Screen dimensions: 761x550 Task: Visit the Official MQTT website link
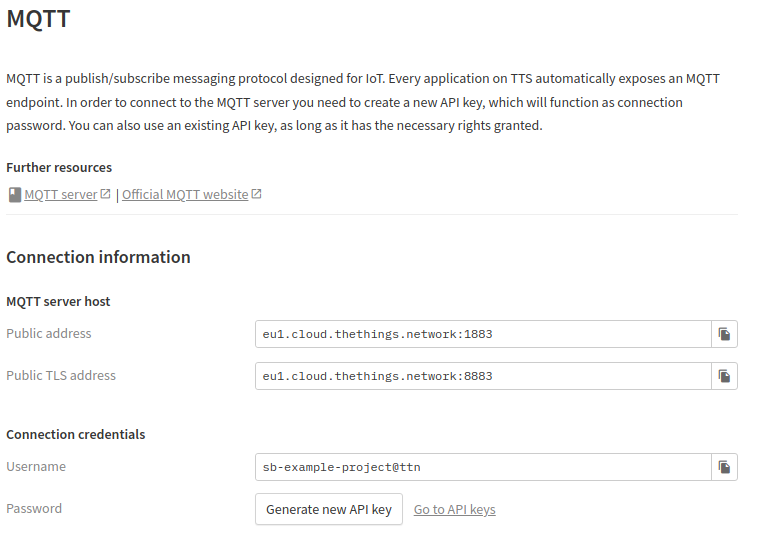[x=185, y=195]
